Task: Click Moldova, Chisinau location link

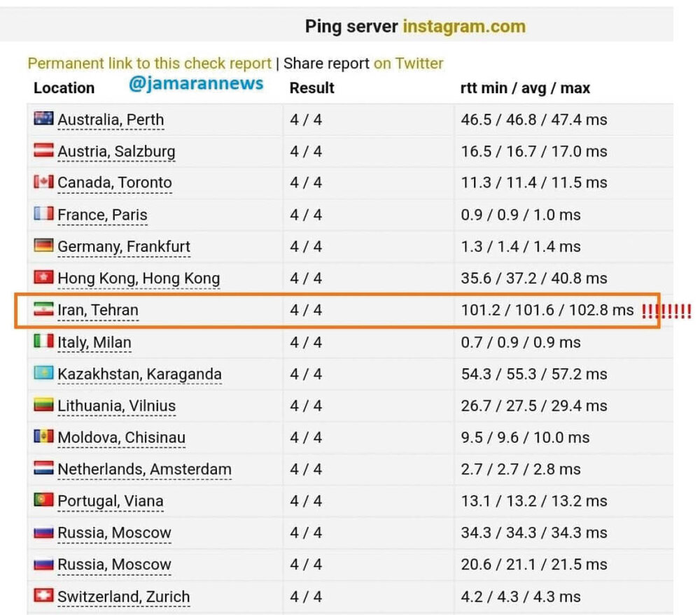Action: coord(121,438)
